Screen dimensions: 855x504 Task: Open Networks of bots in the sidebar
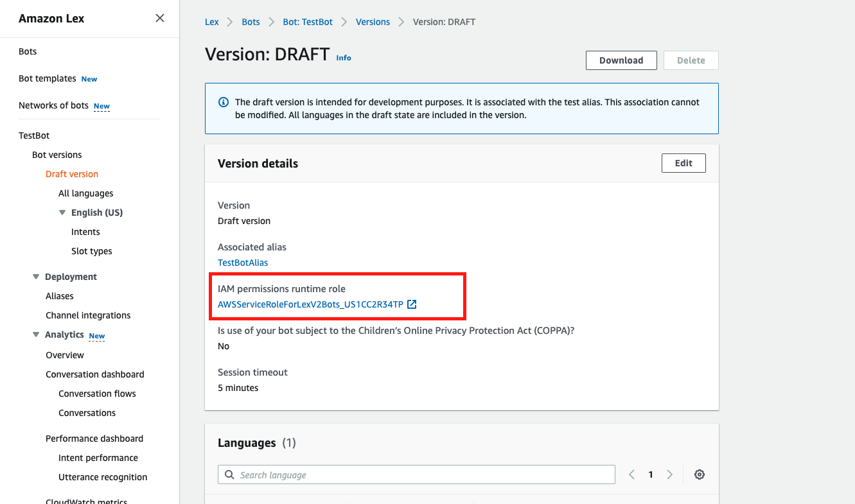[53, 105]
